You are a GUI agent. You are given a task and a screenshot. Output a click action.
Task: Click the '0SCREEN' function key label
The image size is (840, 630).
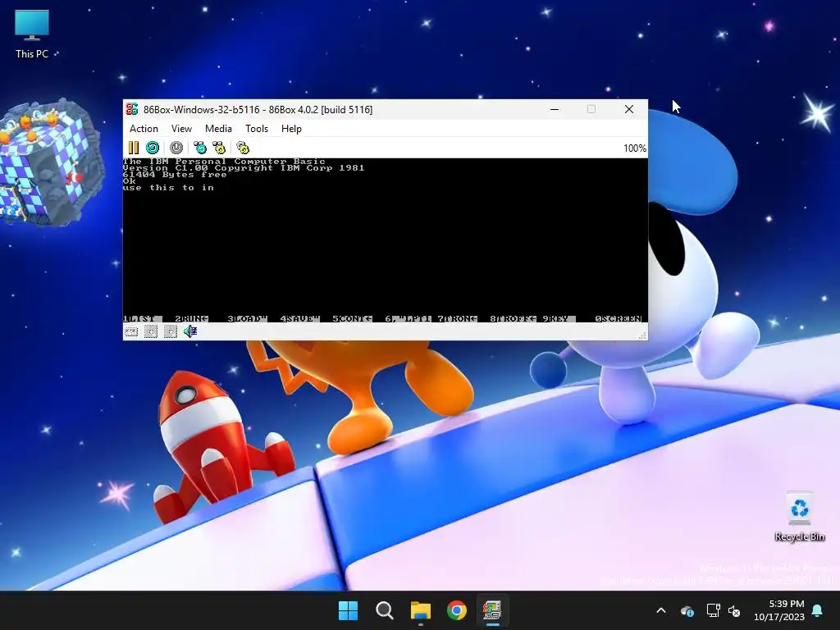pos(619,319)
